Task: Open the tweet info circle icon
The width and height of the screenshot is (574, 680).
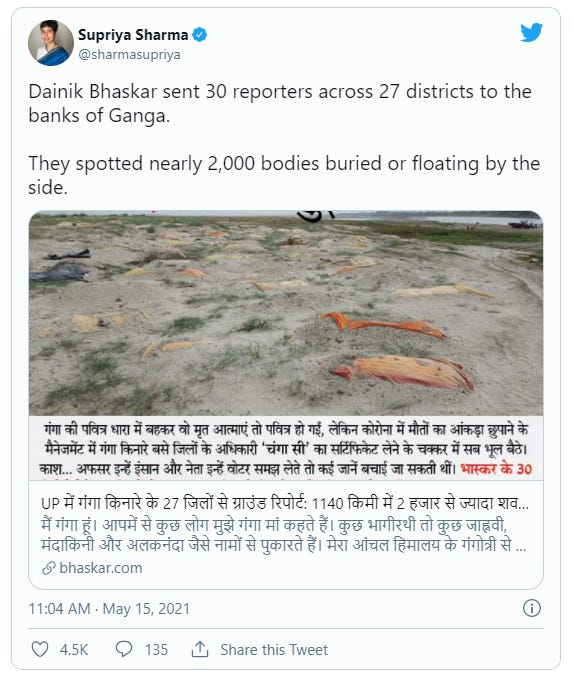Action: pos(532,608)
